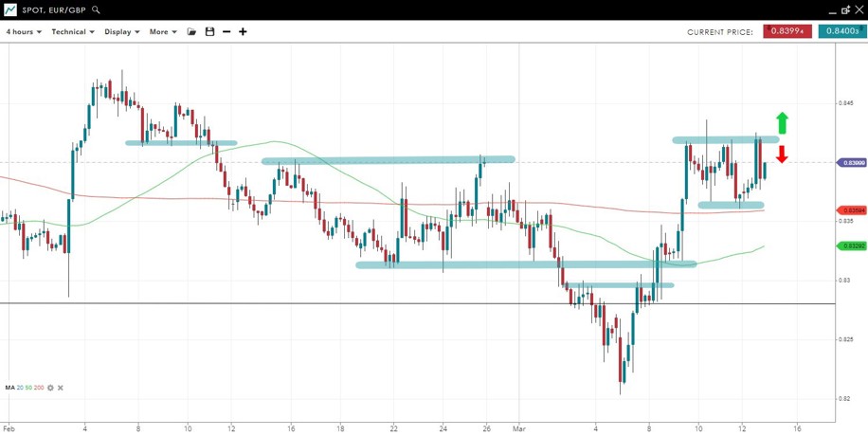Save chart with the floppy disk icon
Image resolution: width=868 pixels, height=436 pixels.
click(209, 31)
